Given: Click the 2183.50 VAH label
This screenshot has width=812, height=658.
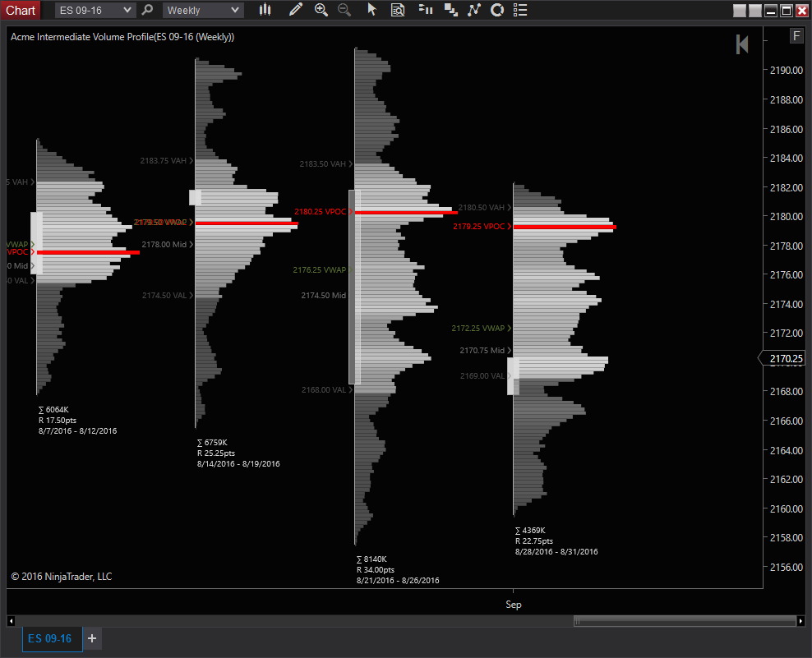Looking at the screenshot, I should click(x=323, y=164).
